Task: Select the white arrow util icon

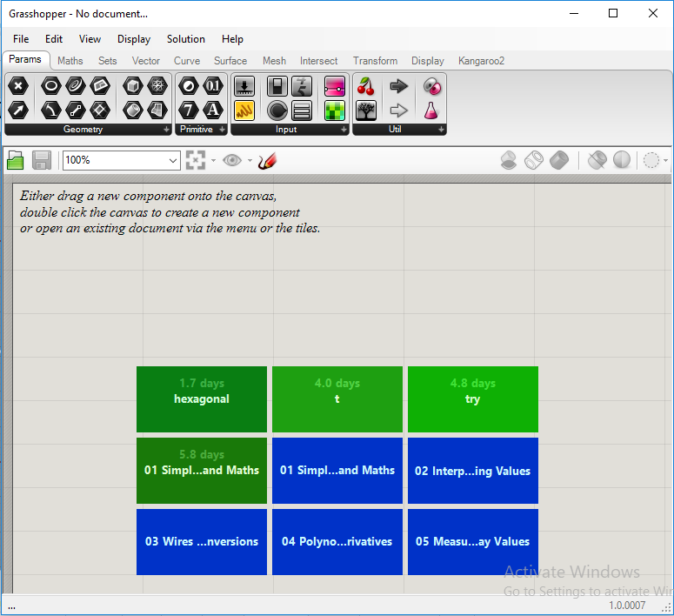Action: 399,110
